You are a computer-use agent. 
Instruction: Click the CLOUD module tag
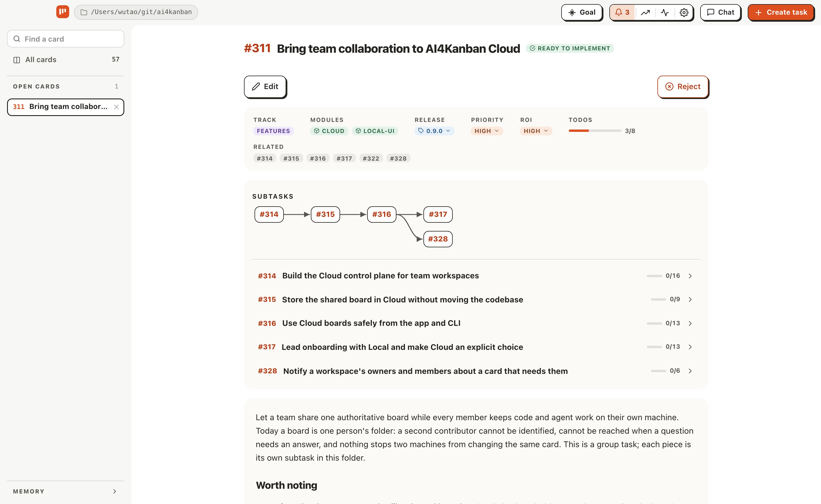(x=329, y=131)
